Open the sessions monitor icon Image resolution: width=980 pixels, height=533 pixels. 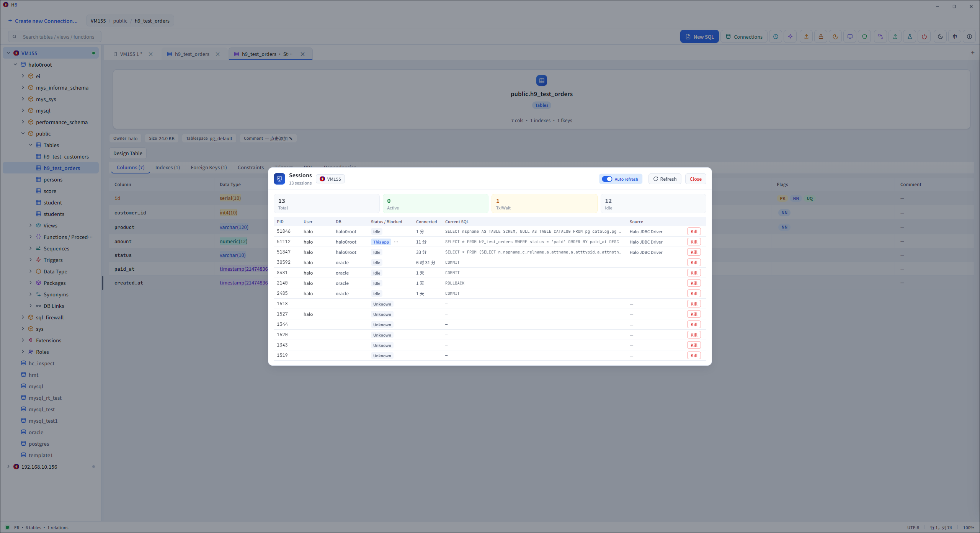point(850,37)
